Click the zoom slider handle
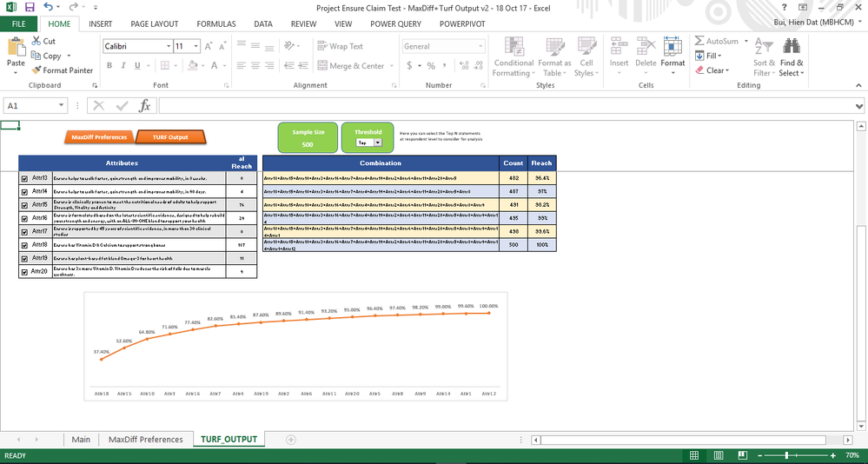 [786, 455]
